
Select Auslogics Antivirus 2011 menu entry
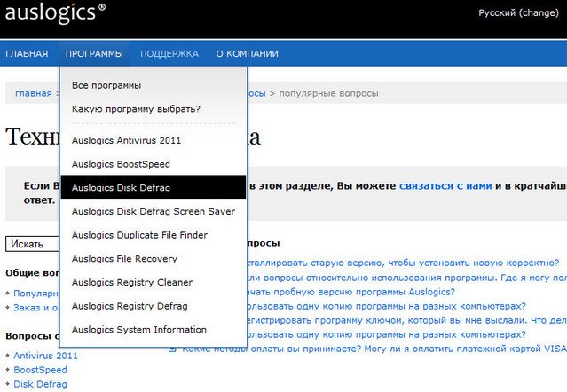(x=126, y=140)
